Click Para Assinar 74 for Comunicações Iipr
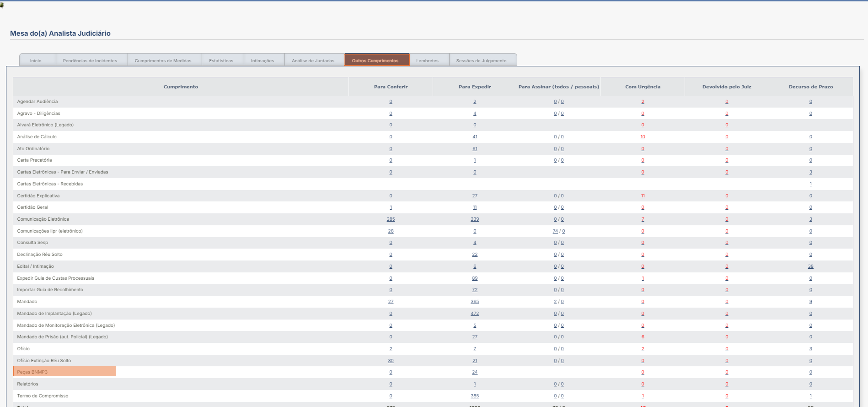This screenshot has height=407, width=868. pos(555,231)
